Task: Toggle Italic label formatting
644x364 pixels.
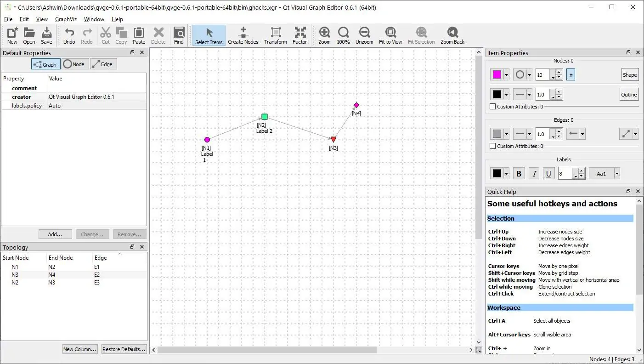Action: click(534, 174)
